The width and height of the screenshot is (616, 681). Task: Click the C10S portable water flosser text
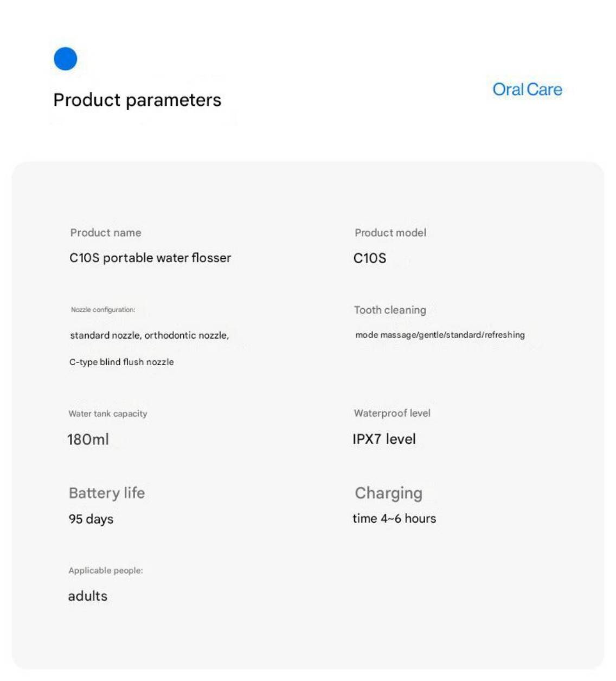point(150,258)
